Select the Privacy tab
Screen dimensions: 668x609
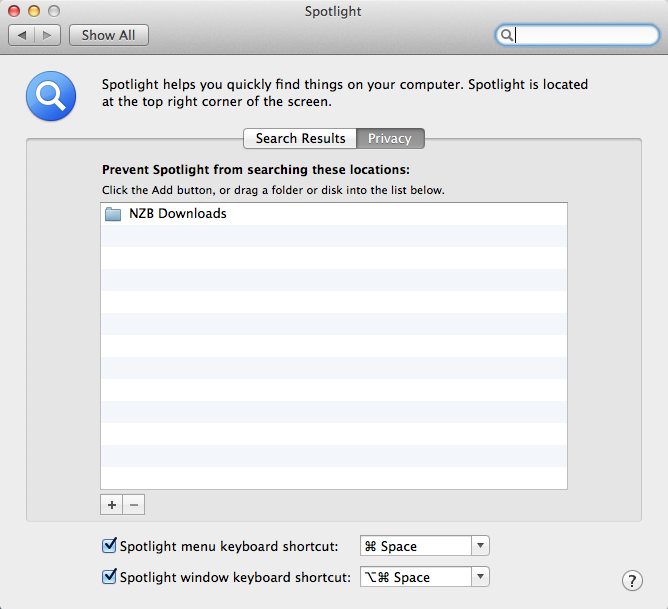pos(390,138)
